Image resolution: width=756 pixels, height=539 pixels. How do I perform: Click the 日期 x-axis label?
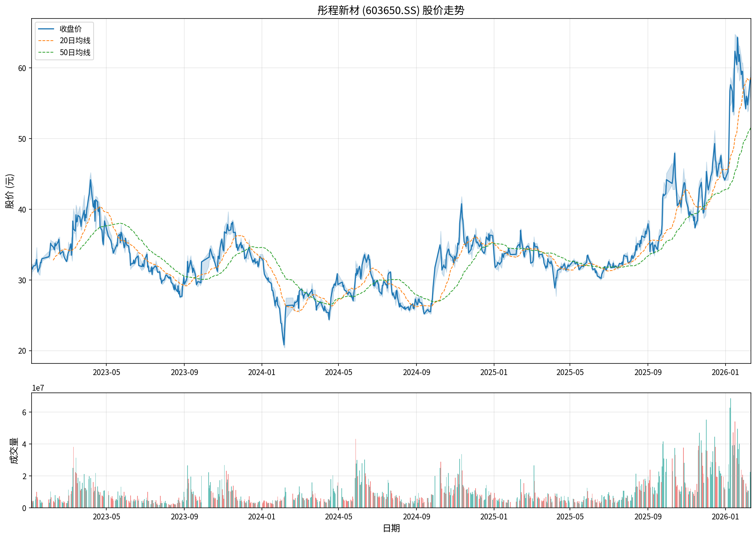(x=391, y=528)
